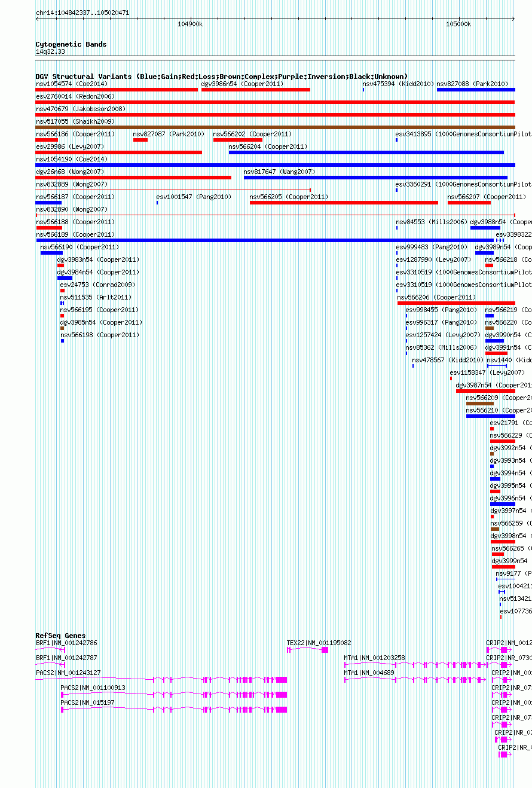Open the nsv827088 (Park2010) blue gain bar

click(476, 90)
